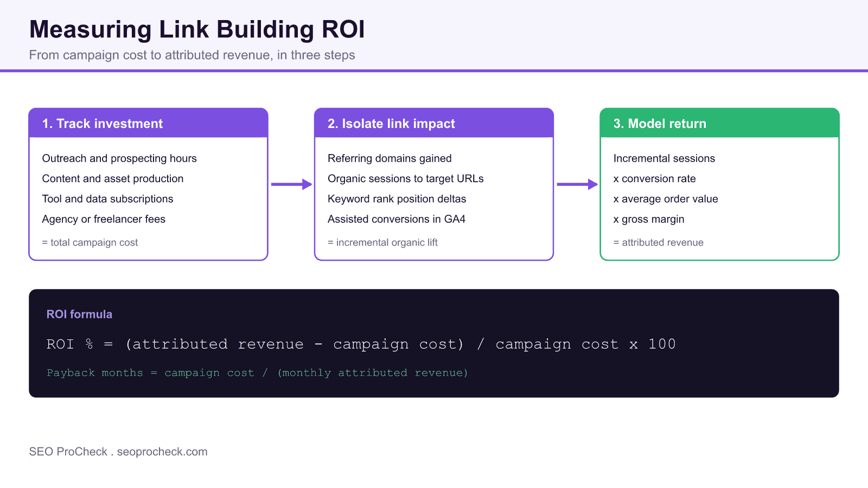Viewport: 868px width, 488px height.
Task: Click the 'Measuring Link Building ROI' title
Action: click(x=197, y=29)
